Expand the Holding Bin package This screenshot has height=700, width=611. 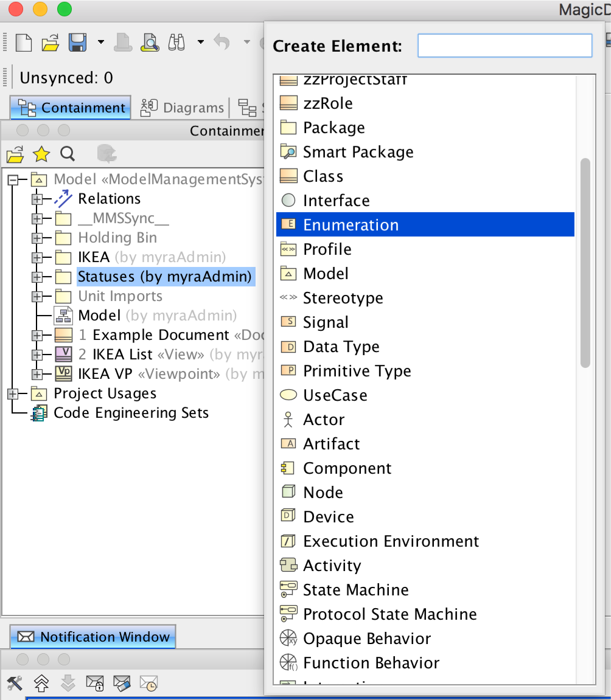click(37, 238)
